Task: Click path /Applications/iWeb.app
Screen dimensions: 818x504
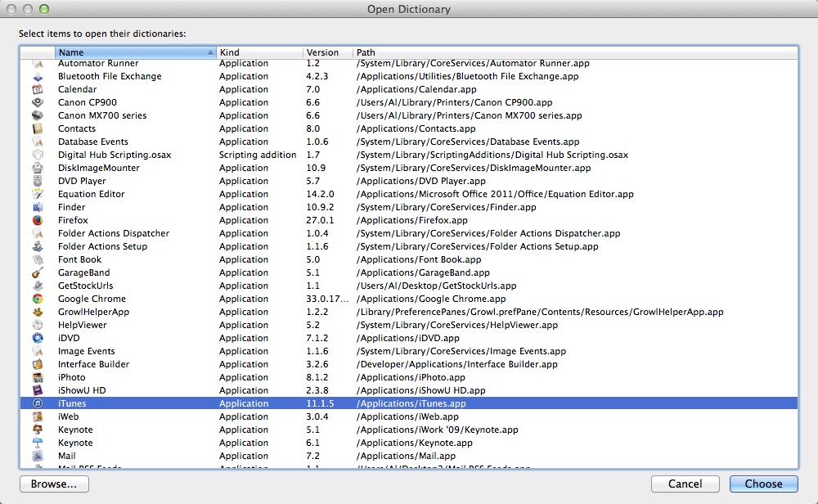Action: point(407,417)
